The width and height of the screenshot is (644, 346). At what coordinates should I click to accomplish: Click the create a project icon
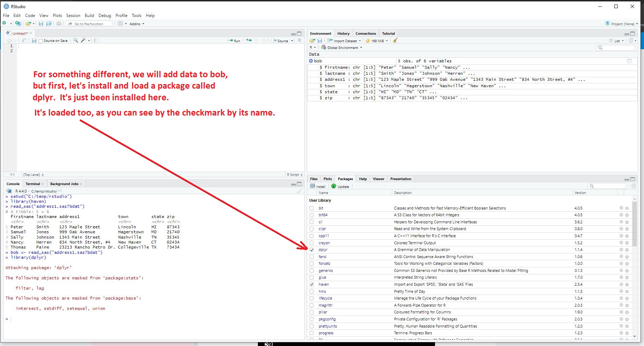pos(18,23)
